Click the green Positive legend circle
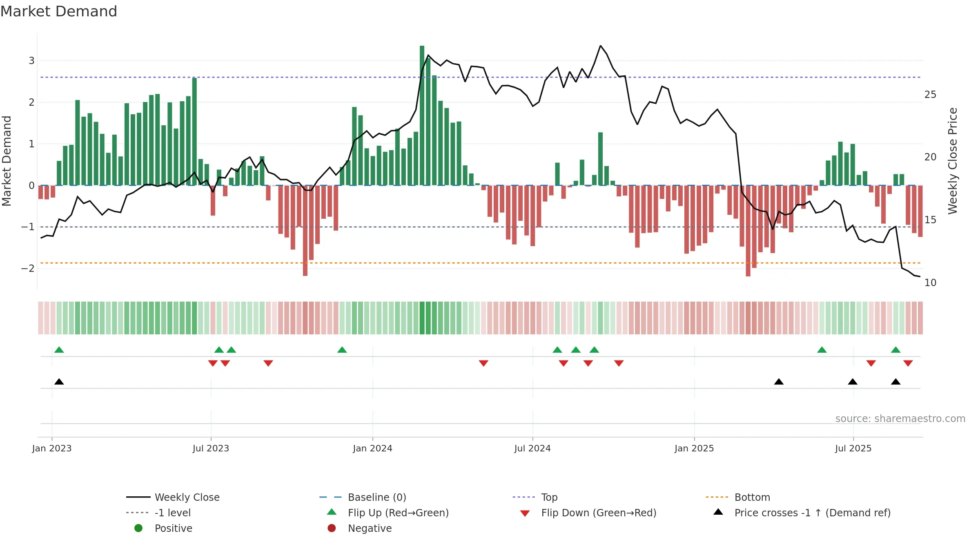The width and height of the screenshot is (980, 551). (138, 528)
